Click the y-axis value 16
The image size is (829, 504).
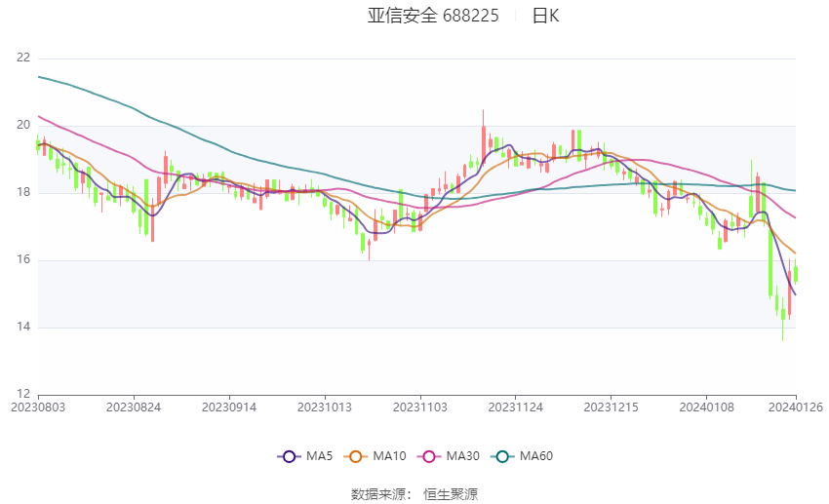click(23, 259)
